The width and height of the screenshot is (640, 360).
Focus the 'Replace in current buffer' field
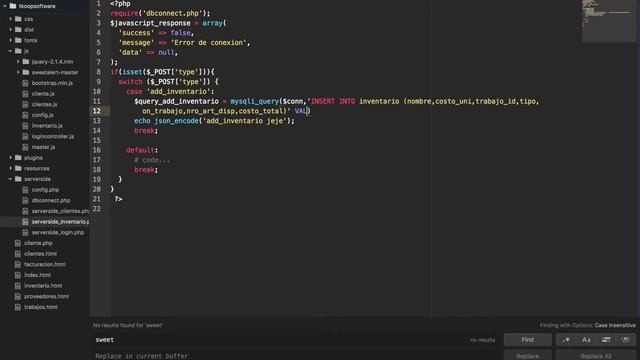(x=296, y=356)
